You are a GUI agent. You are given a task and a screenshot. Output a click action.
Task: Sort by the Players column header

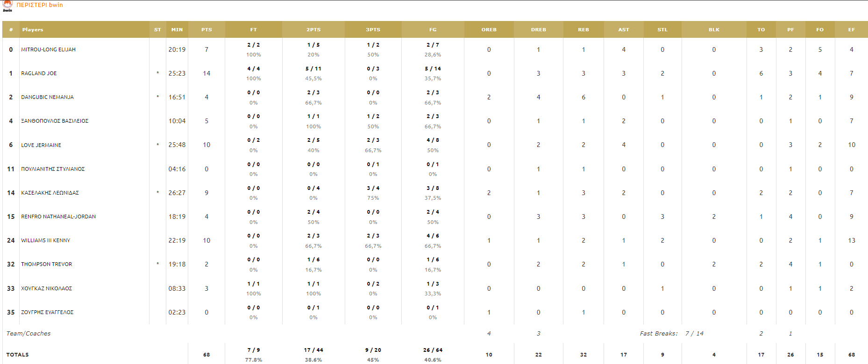[33, 29]
